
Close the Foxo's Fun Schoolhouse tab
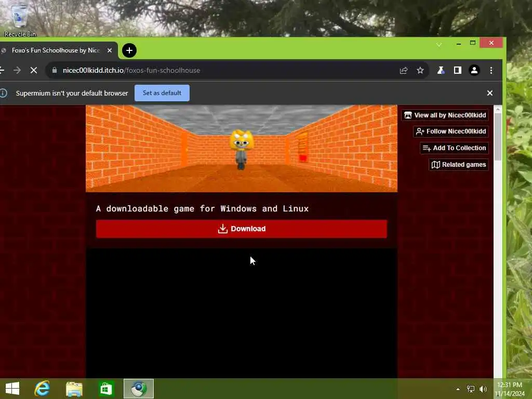pyautogui.click(x=110, y=50)
